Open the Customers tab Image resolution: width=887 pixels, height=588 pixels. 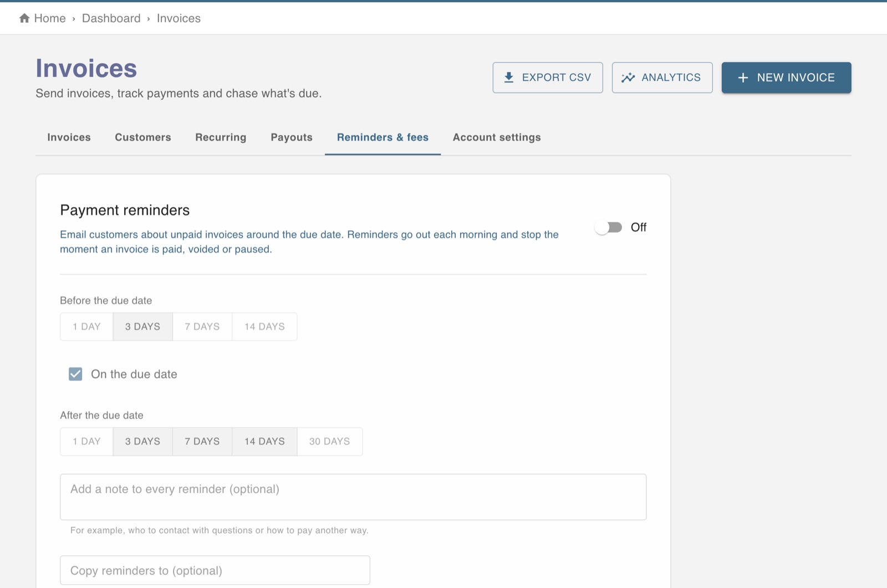tap(143, 137)
